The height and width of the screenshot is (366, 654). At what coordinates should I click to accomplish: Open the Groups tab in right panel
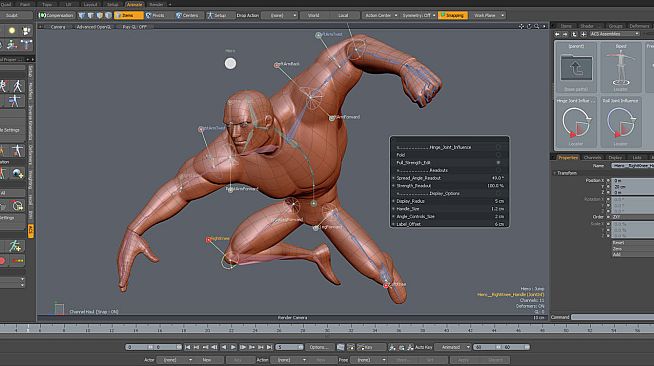(x=615, y=26)
